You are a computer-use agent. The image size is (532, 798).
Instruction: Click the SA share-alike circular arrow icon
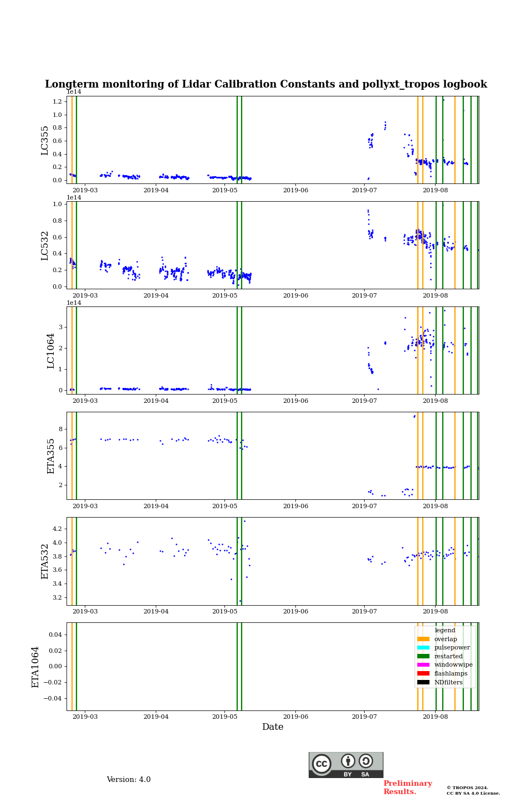click(366, 761)
